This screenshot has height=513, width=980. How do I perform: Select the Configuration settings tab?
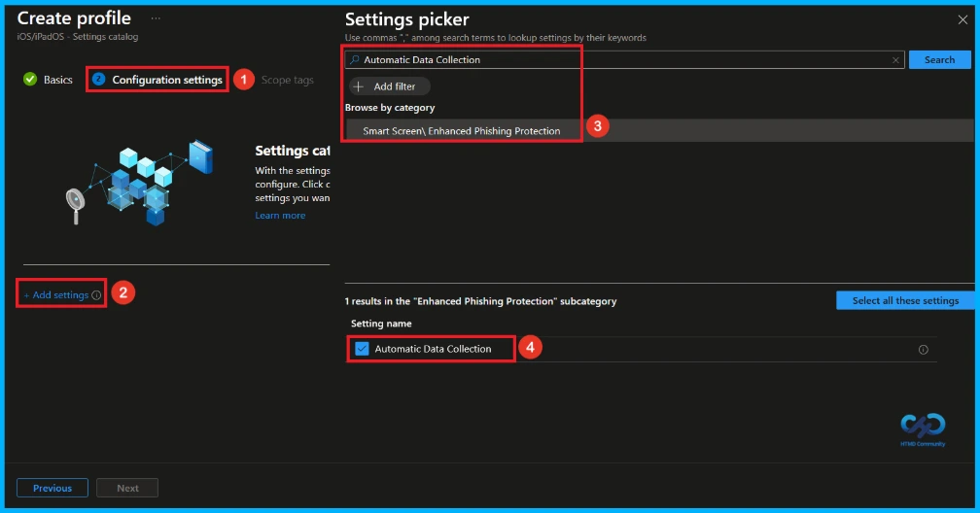tap(157, 80)
